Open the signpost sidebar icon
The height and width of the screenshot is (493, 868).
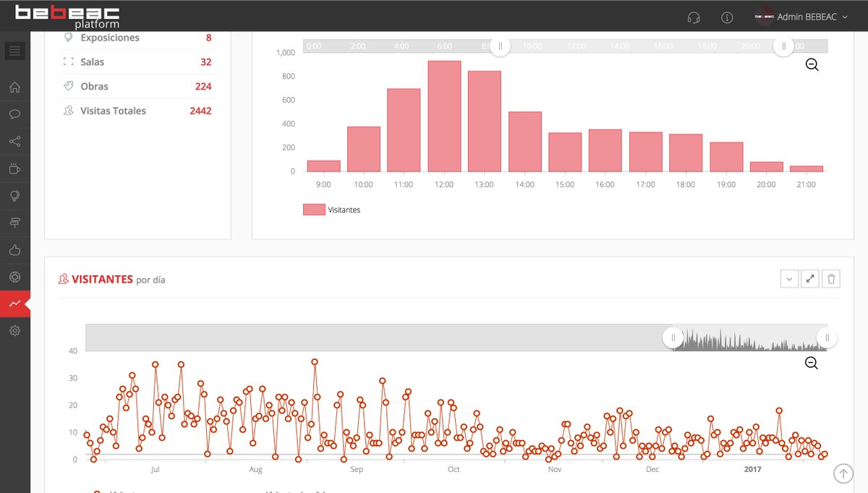[14, 223]
